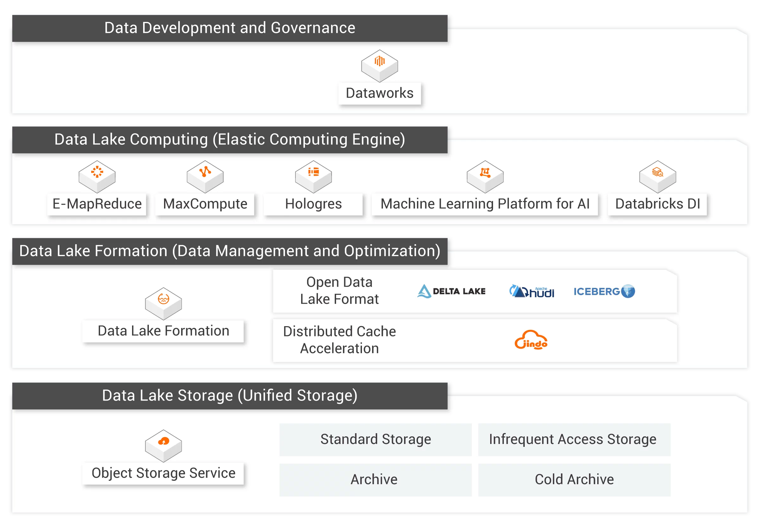Open the Hologres service icon
The height and width of the screenshot is (532, 760).
313,176
